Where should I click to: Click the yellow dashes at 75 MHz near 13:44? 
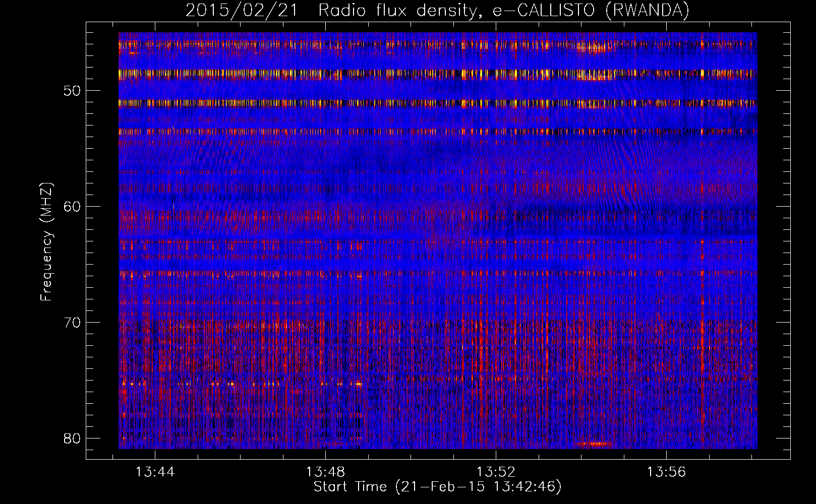click(x=135, y=384)
